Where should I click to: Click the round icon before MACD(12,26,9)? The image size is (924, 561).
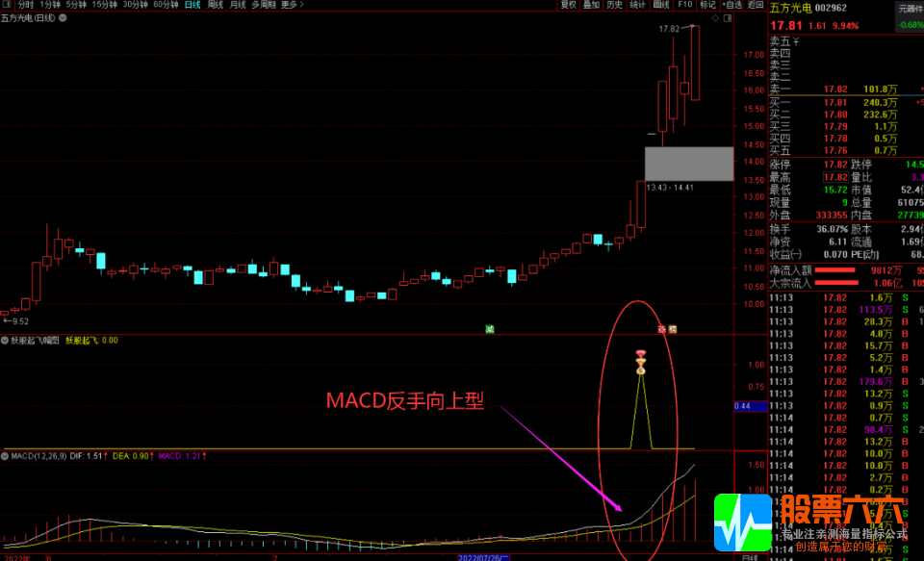5,454
